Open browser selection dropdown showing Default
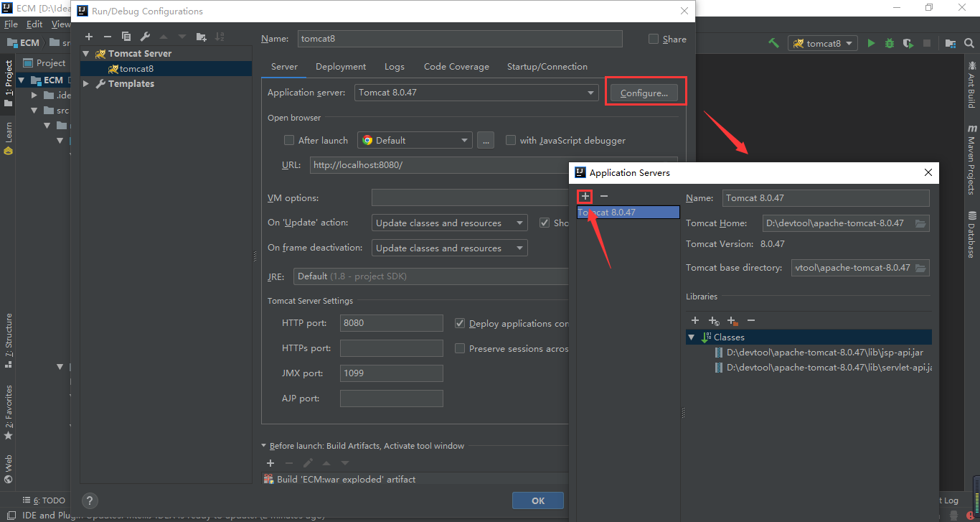This screenshot has width=980, height=522. [415, 140]
